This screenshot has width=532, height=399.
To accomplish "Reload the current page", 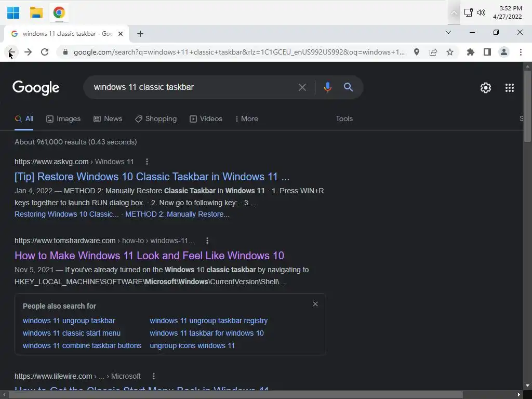I will [45, 52].
